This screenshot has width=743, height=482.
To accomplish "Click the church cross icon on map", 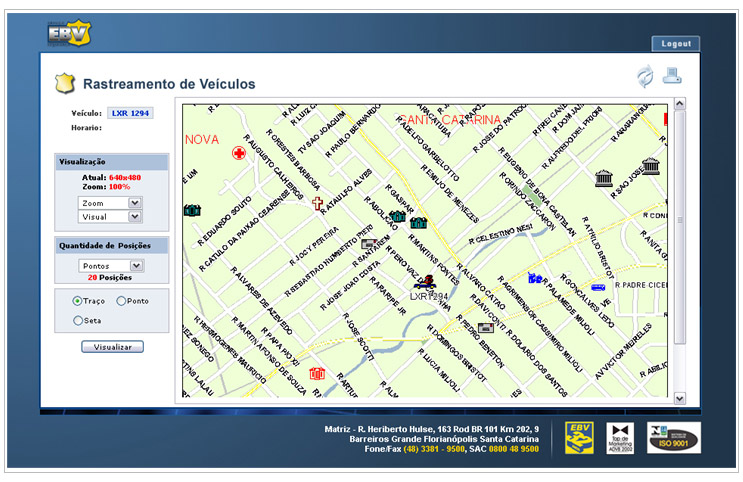I will pyautogui.click(x=318, y=203).
